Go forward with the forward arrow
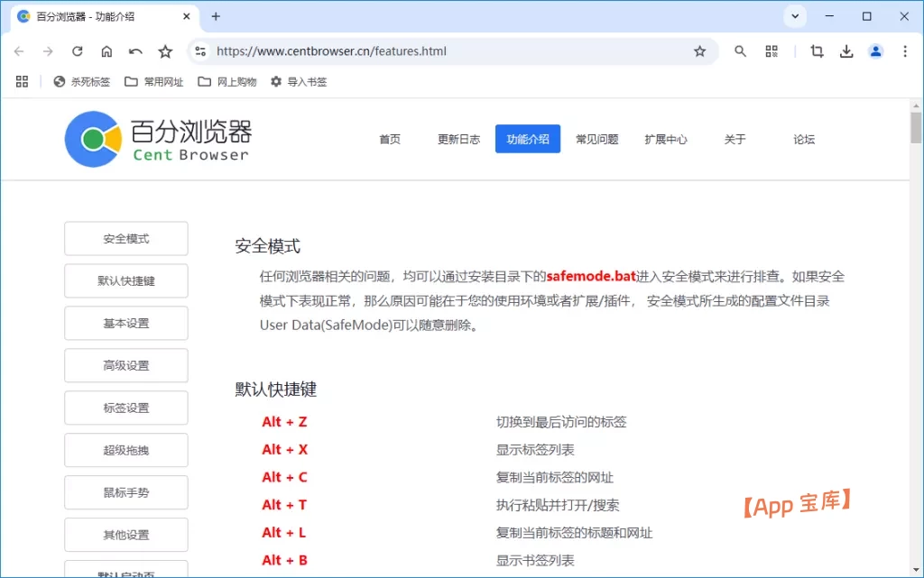 48,51
